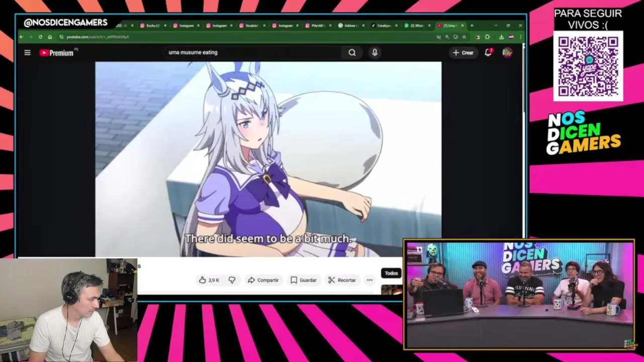Click the magnifier search button
The width and height of the screenshot is (644, 362).
pyautogui.click(x=352, y=52)
